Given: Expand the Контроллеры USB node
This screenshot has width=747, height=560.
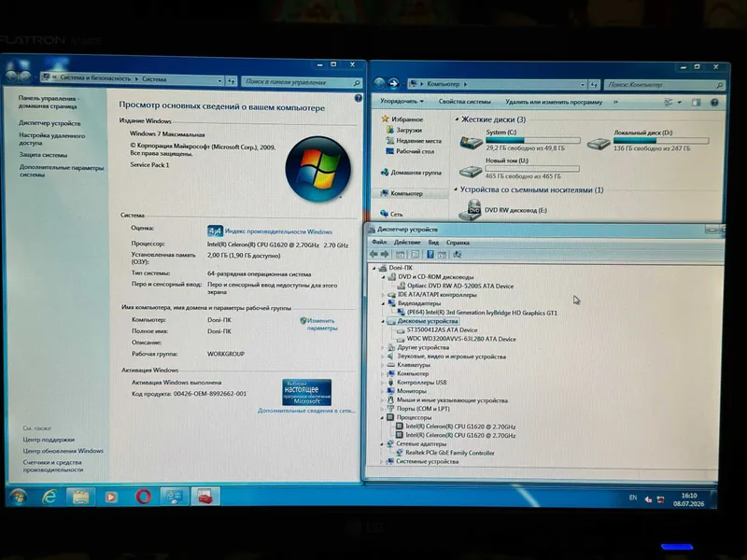Looking at the screenshot, I should coord(382,383).
